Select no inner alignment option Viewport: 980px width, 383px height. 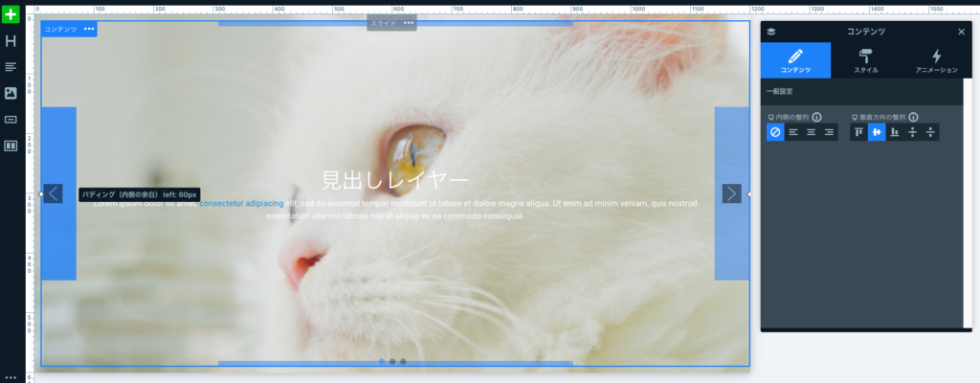(x=775, y=132)
